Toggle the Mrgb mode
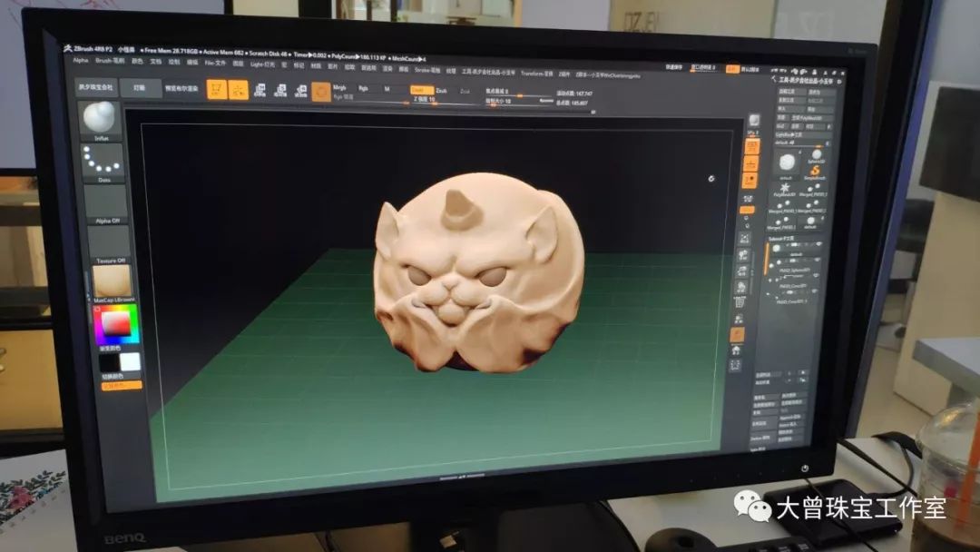 339,87
